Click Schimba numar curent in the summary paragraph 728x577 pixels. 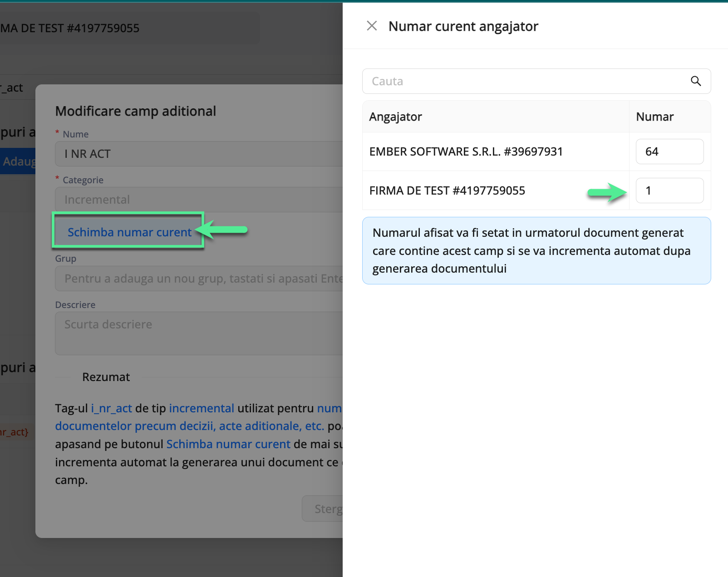[228, 444]
